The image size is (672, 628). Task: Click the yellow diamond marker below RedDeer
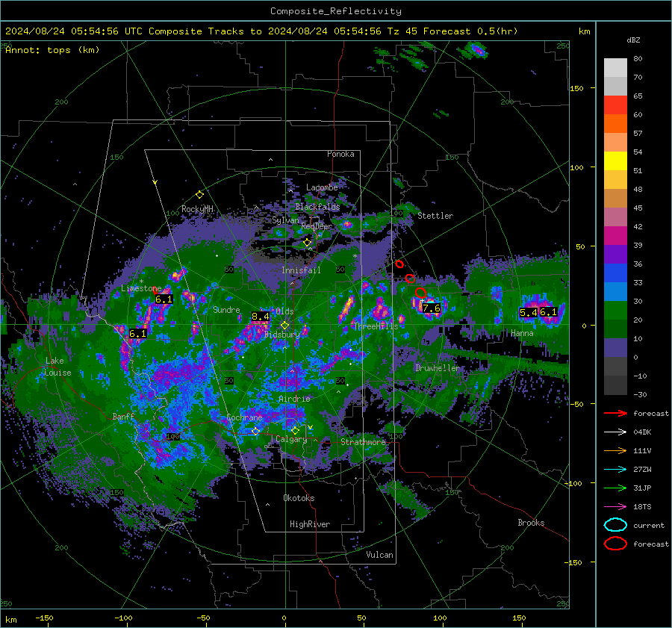[307, 243]
